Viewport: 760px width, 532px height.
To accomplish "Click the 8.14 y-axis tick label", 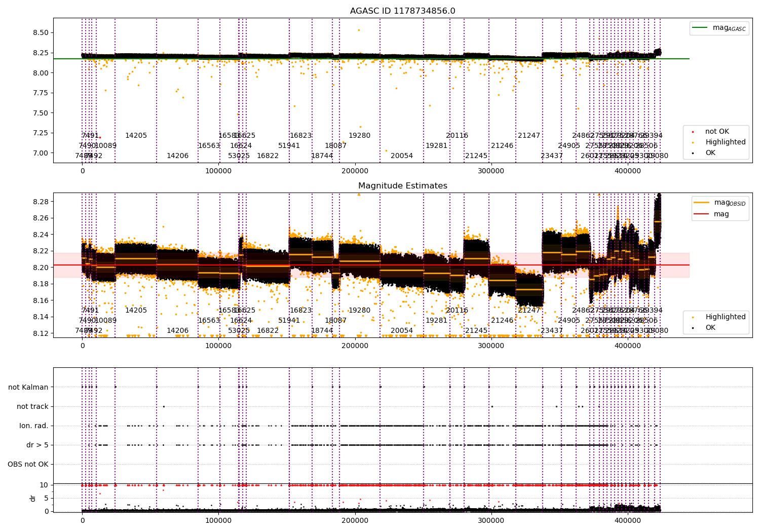I will [x=40, y=317].
